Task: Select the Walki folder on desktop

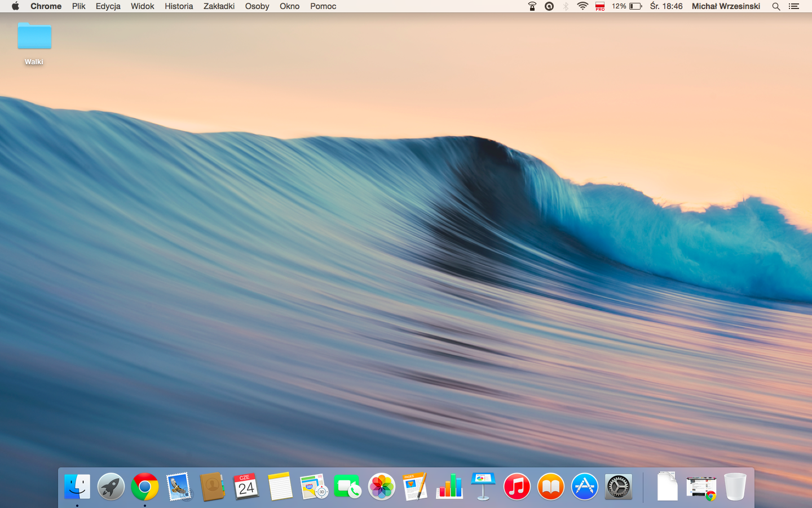Action: [34, 44]
